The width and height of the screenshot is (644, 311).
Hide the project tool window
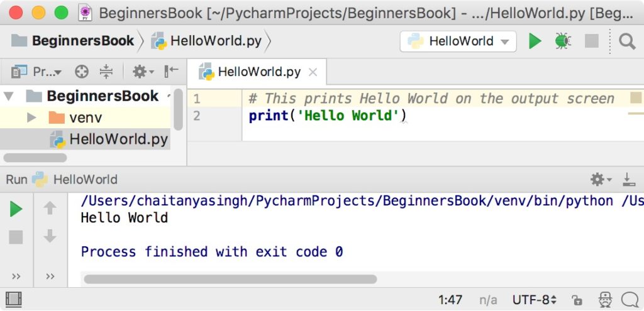pyautogui.click(x=171, y=72)
